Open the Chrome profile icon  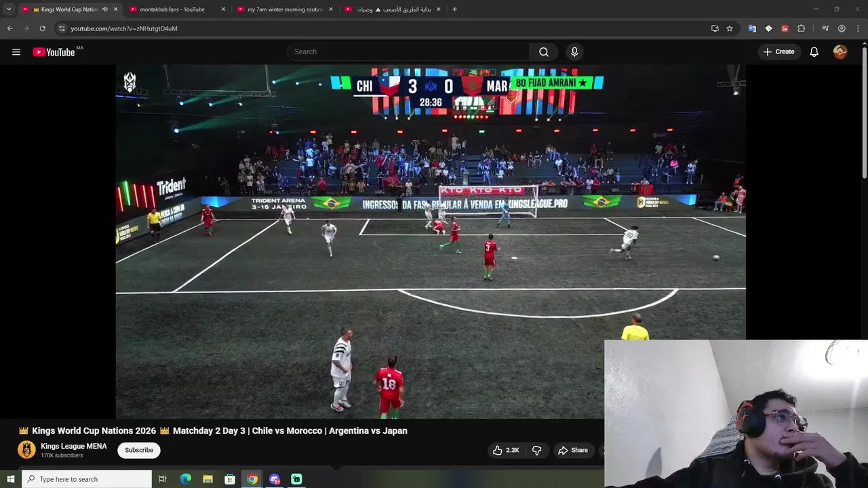click(842, 28)
